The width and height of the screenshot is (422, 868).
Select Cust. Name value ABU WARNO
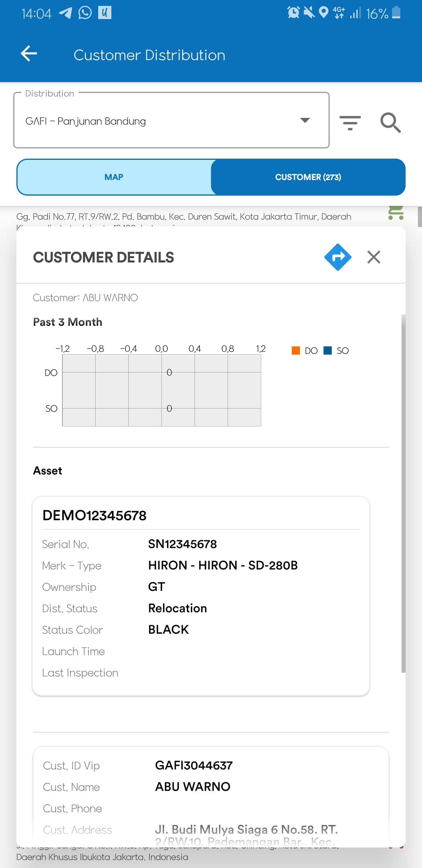[x=193, y=787]
